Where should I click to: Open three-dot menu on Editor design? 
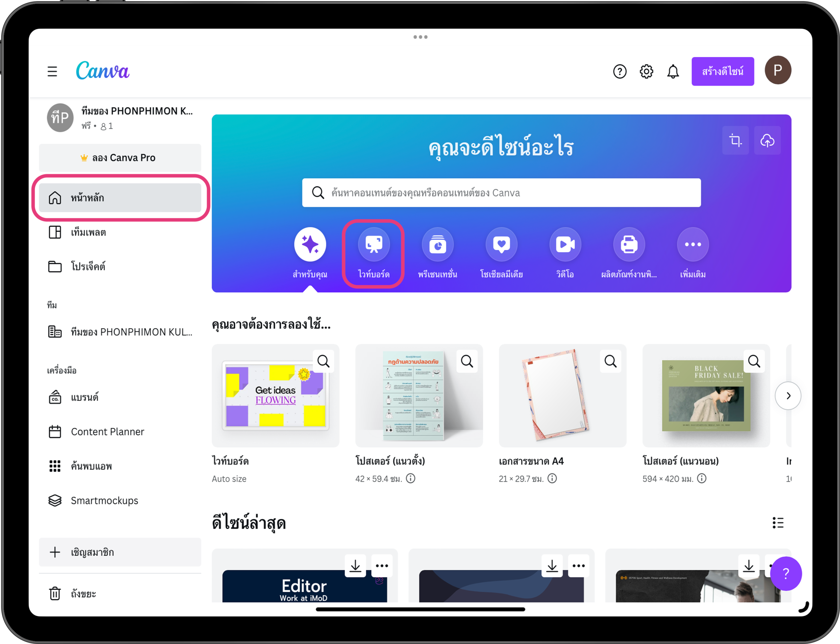(x=382, y=565)
